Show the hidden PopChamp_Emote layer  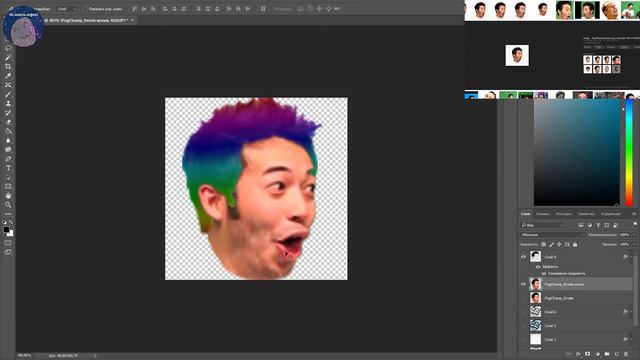point(524,298)
